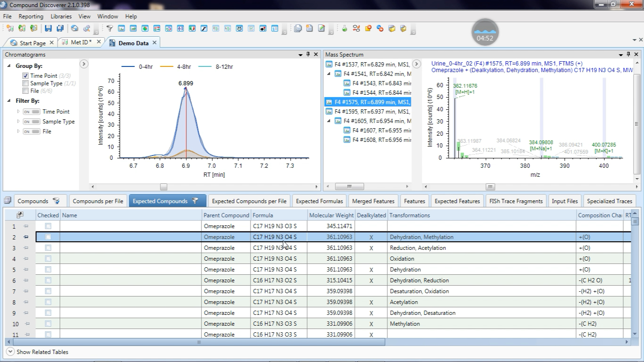The image size is (644, 362).
Task: Uncheck the Time Point group-by checkbox
Action: [25, 76]
